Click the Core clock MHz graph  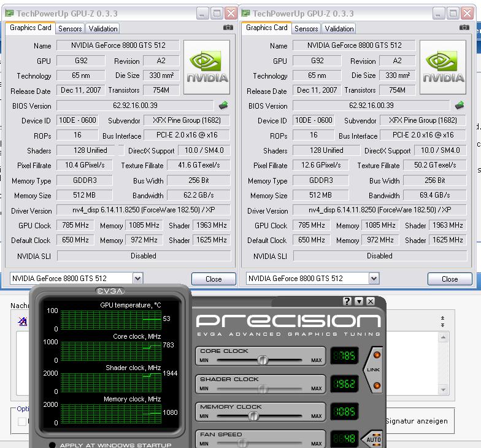click(x=110, y=351)
